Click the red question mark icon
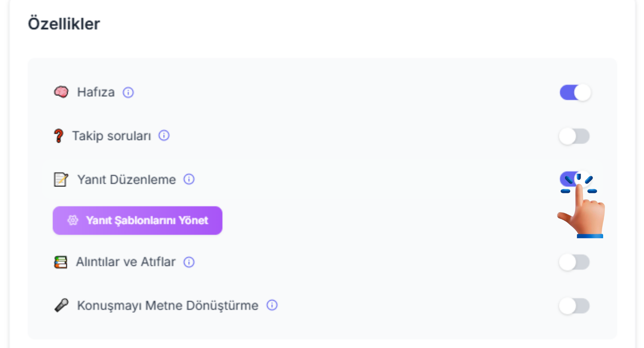 point(59,136)
